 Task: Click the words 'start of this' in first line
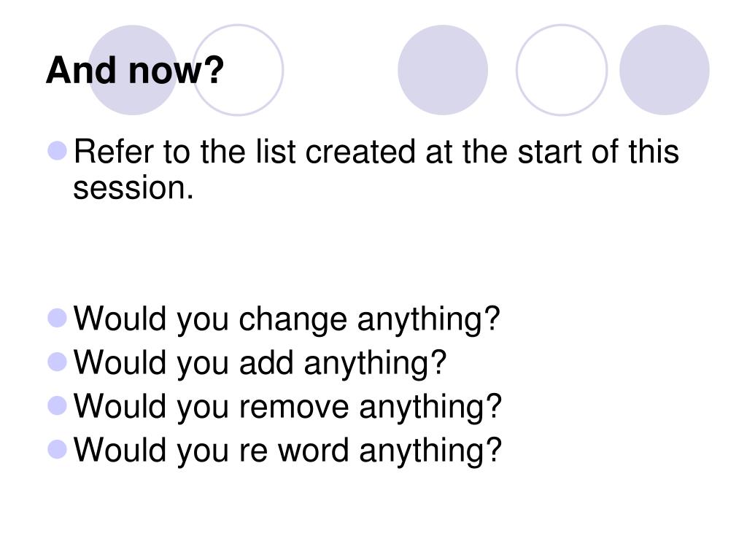(598, 152)
